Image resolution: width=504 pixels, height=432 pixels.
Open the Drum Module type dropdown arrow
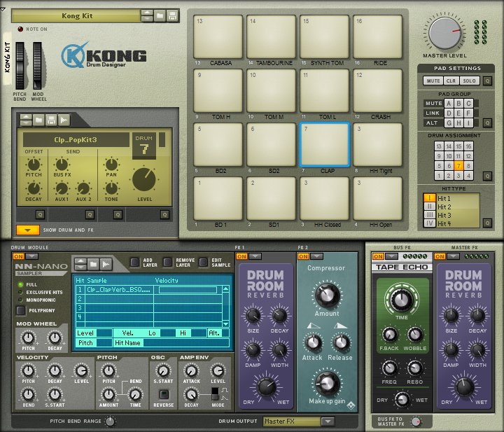point(31,256)
